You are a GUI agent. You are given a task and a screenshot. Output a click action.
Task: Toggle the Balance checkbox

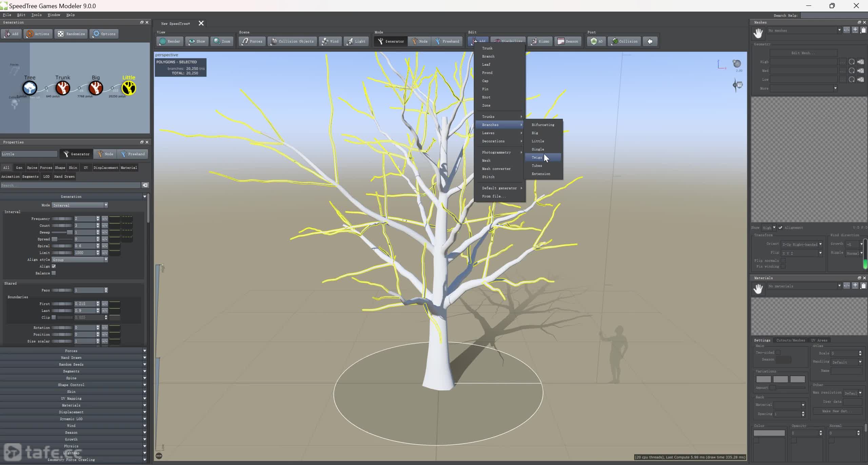click(x=54, y=273)
